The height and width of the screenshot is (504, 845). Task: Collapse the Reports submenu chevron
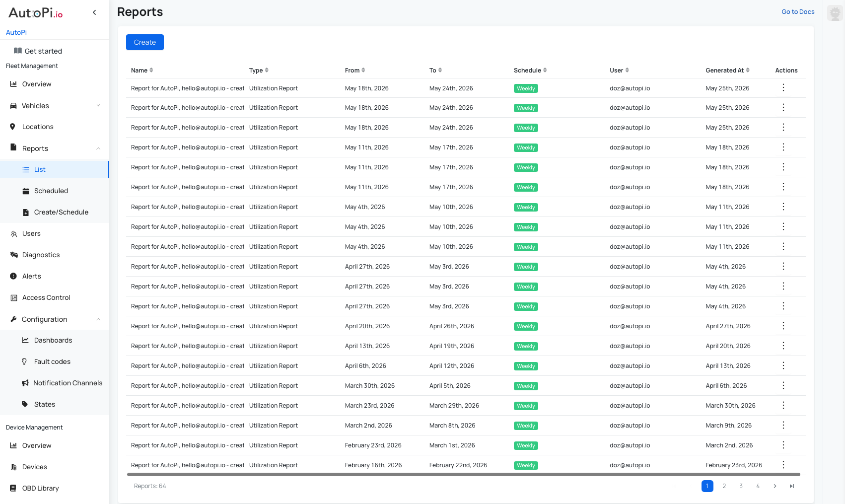tap(98, 148)
